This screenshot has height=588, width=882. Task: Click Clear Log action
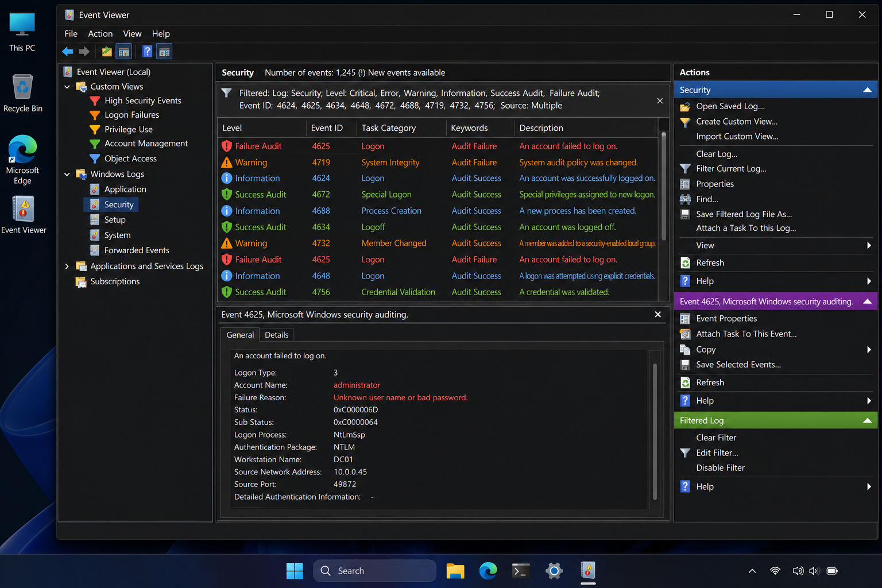717,154
